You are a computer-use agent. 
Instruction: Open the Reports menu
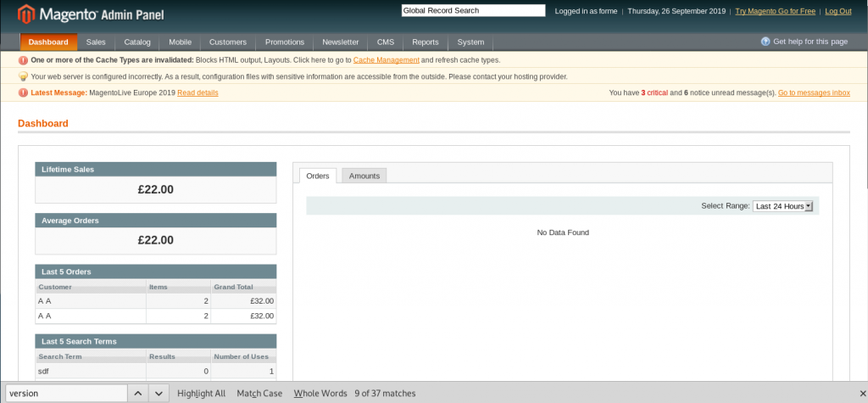pos(426,42)
